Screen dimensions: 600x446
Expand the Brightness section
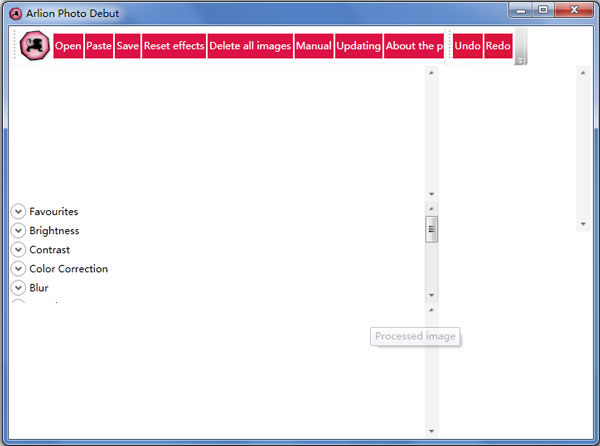tap(18, 230)
